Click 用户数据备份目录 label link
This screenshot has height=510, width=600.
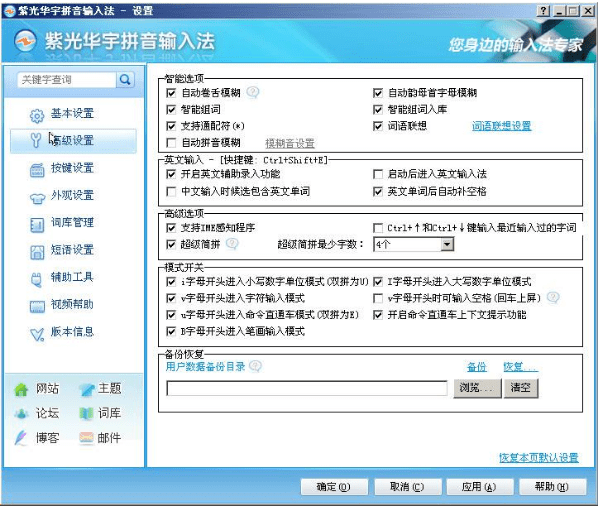205,367
